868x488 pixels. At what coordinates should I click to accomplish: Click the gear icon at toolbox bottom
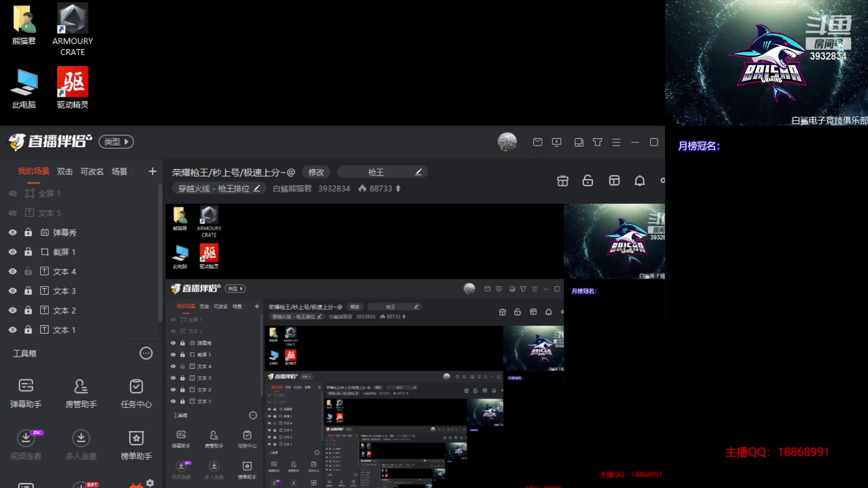[150, 483]
